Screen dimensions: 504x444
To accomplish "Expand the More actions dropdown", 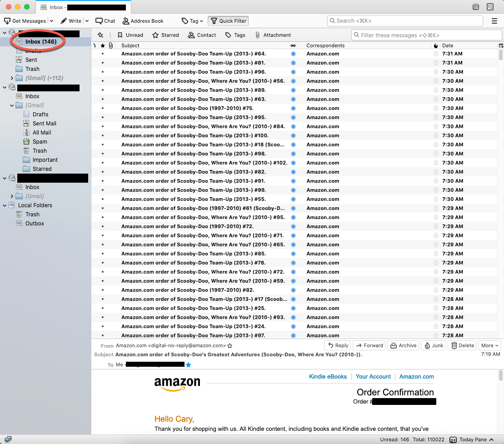I will (x=490, y=345).
